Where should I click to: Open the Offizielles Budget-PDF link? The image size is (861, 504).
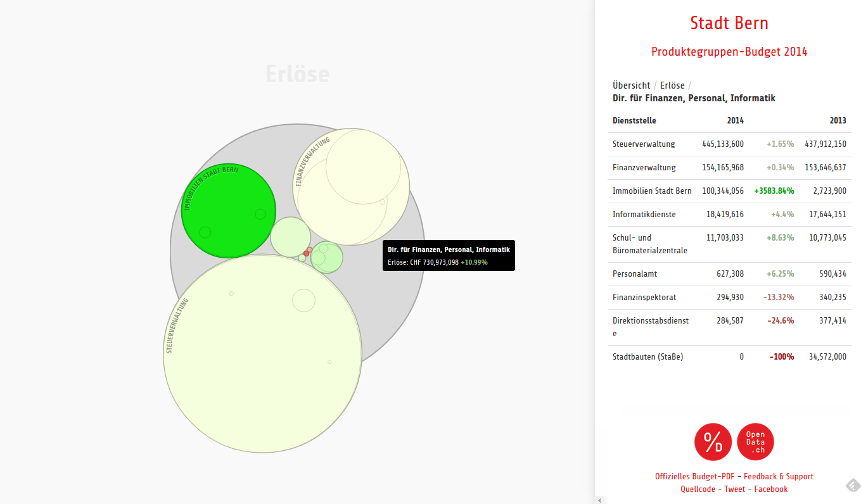point(694,476)
